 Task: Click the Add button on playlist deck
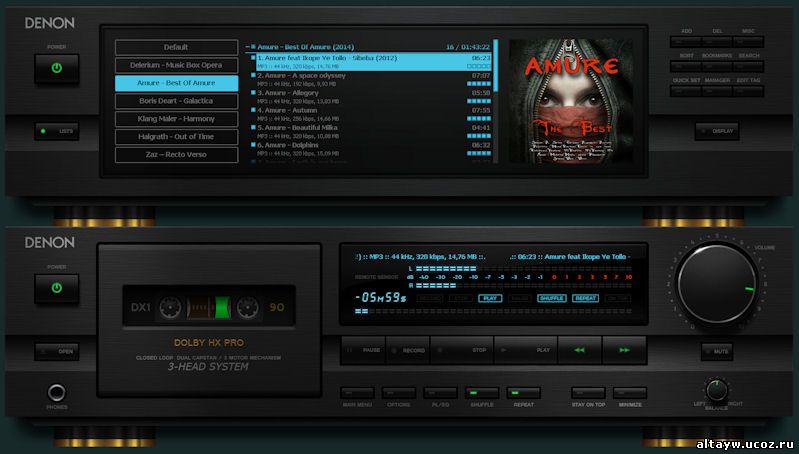point(686,41)
